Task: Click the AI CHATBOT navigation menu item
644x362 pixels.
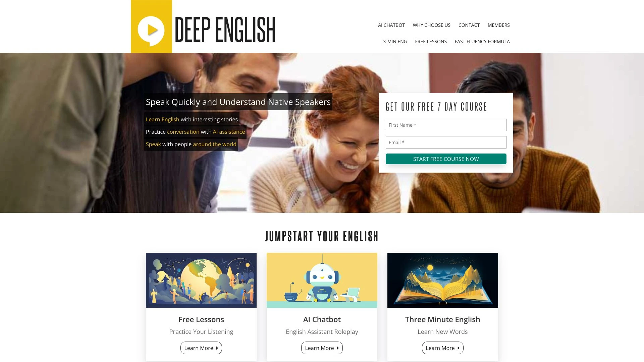Action: pos(391,25)
